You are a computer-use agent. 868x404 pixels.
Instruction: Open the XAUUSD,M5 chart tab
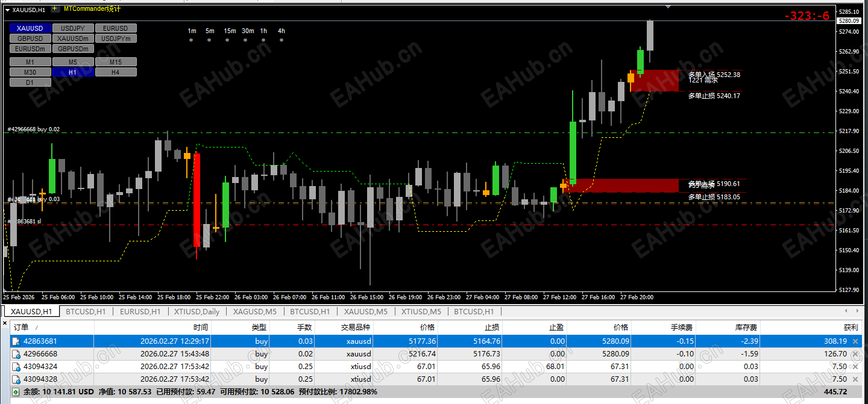366,311
